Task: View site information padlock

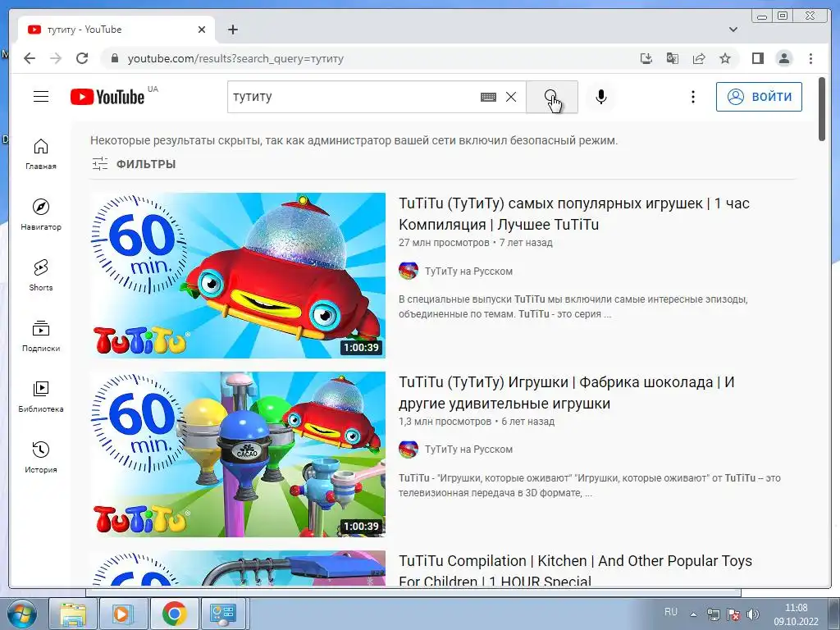Action: pos(115,58)
